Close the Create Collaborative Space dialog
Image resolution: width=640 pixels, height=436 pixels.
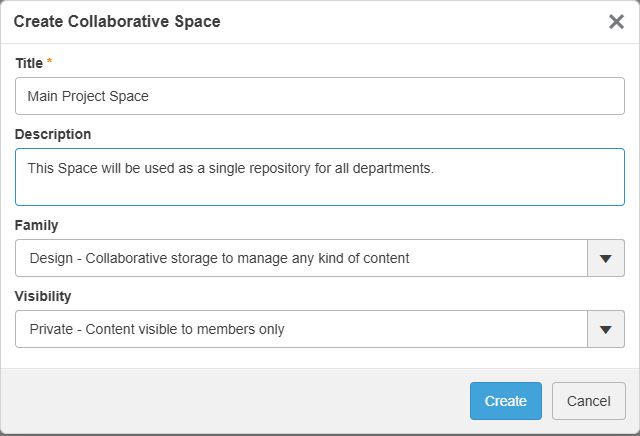(616, 22)
